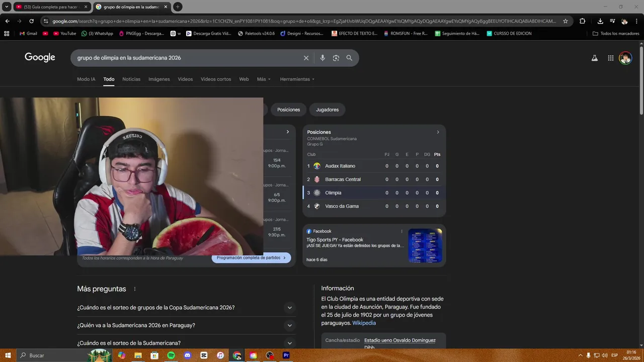The image size is (644, 362).
Task: Open the Google apps grid
Action: pos(610,58)
